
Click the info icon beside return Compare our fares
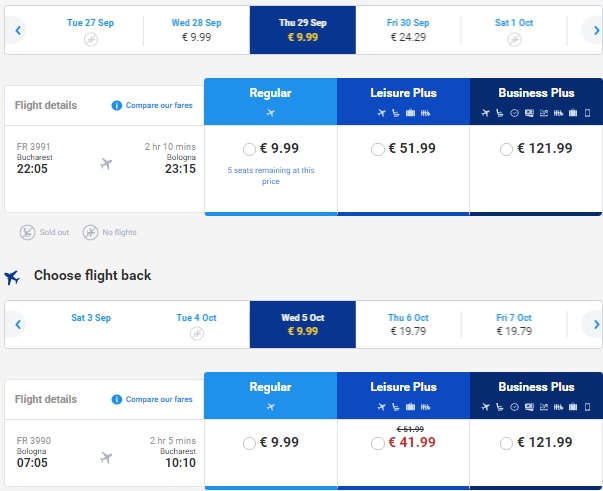tap(117, 399)
